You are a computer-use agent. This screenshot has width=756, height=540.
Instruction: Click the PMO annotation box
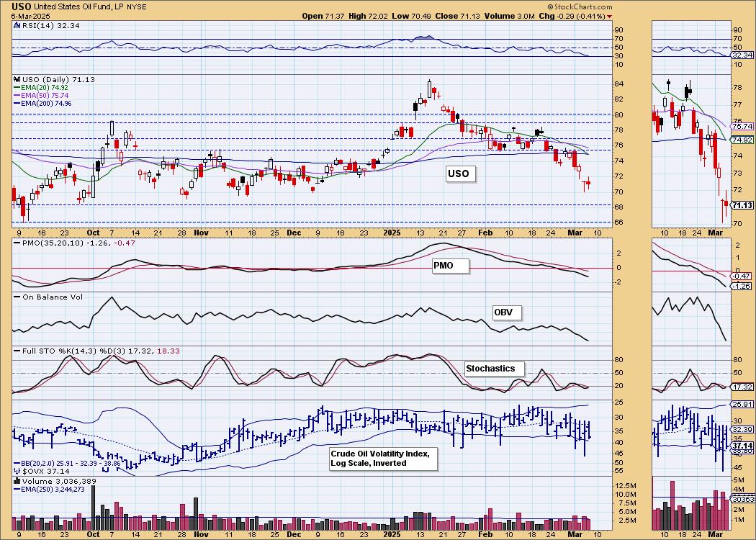450,266
